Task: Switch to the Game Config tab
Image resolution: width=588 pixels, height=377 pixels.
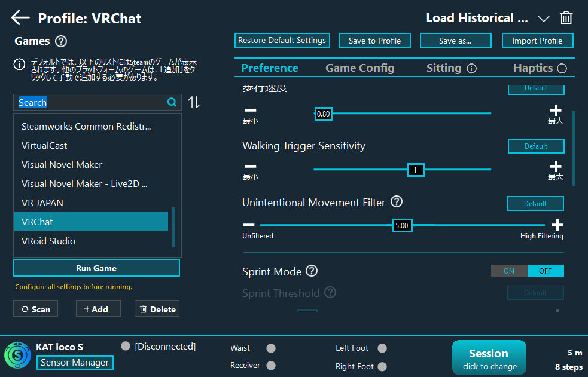Action: point(359,68)
